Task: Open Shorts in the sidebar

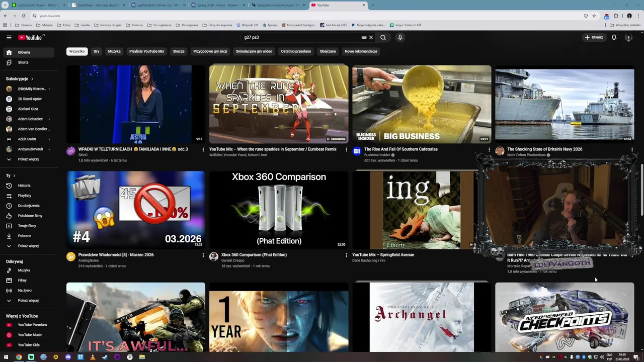Action: pyautogui.click(x=28, y=62)
